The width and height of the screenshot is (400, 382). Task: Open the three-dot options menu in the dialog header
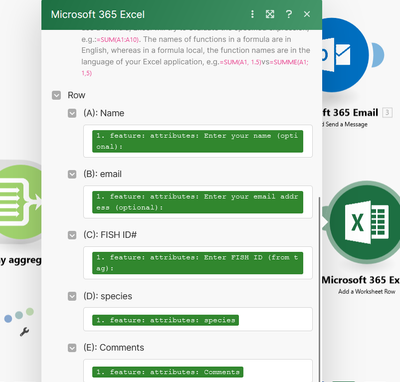pos(252,14)
